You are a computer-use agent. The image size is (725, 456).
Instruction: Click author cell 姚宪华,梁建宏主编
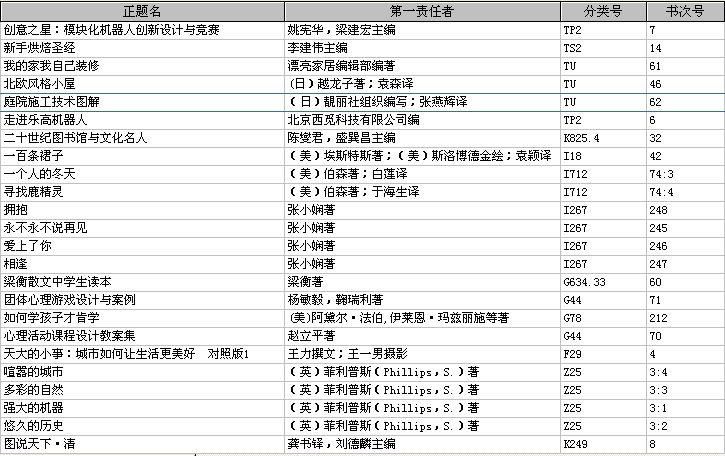click(x=422, y=31)
